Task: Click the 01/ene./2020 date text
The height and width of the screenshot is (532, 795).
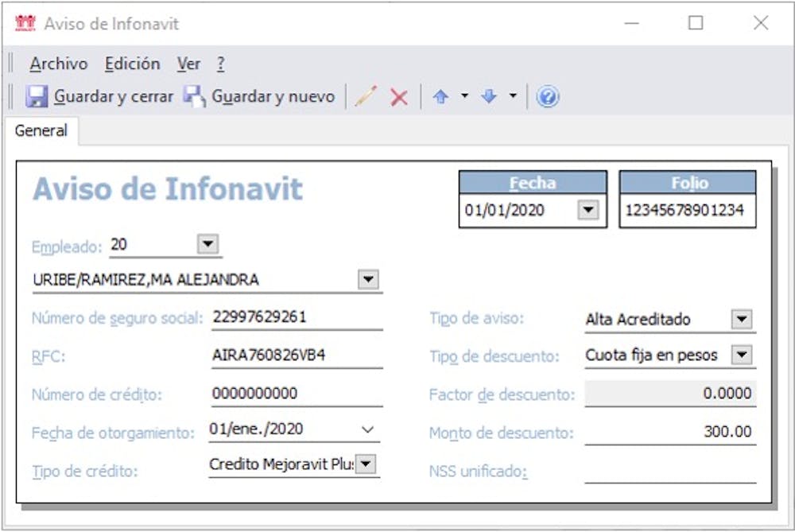Action: 256,429
